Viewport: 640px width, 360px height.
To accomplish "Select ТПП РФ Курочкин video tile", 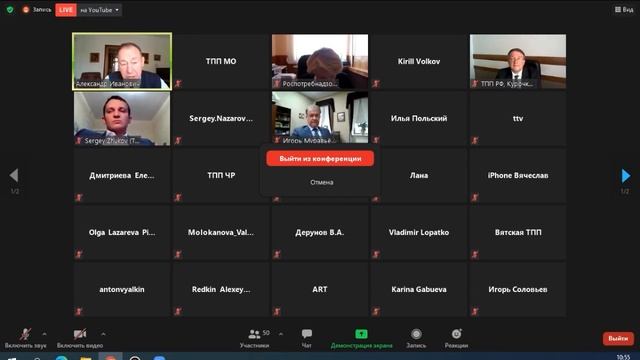I will [x=518, y=61].
